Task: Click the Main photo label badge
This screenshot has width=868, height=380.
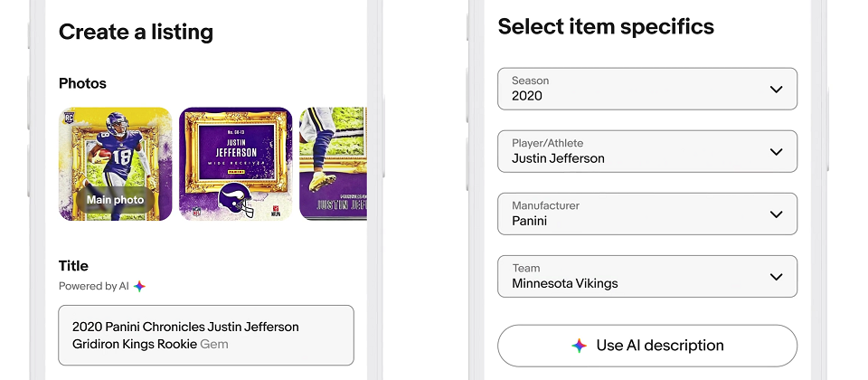Action: 115,200
